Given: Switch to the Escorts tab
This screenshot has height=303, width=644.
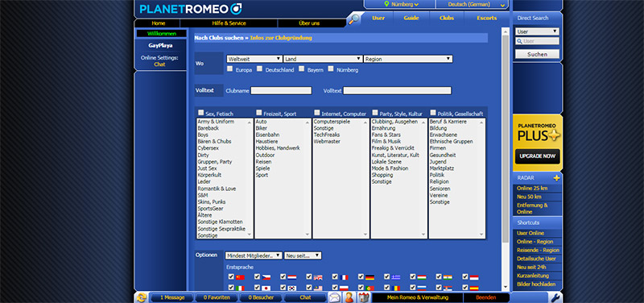Looking at the screenshot, I should click(x=487, y=18).
